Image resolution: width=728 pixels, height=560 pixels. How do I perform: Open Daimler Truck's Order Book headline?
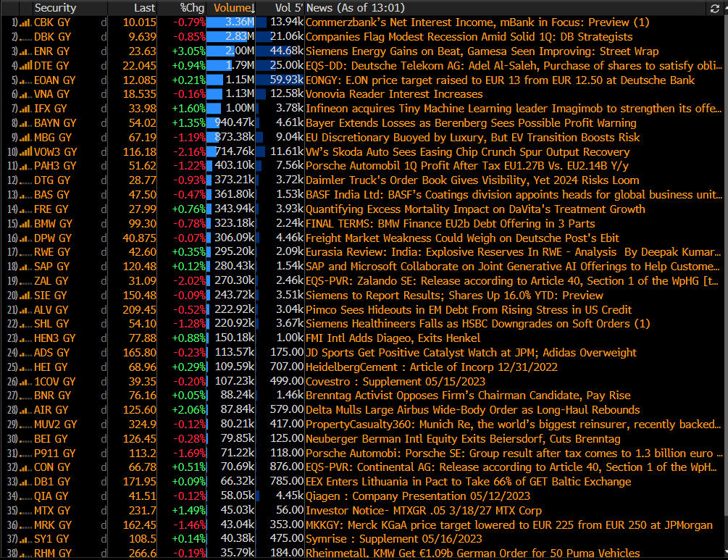[472, 180]
